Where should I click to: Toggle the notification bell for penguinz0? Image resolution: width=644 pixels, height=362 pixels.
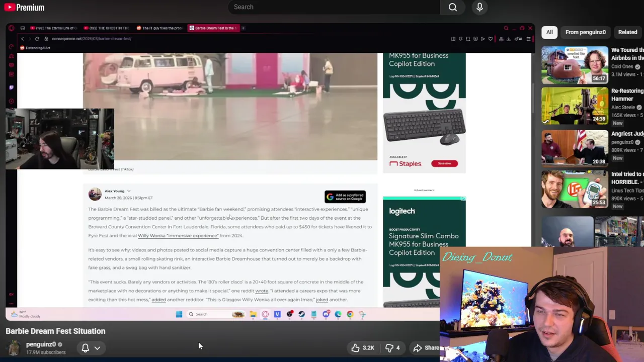point(85,348)
